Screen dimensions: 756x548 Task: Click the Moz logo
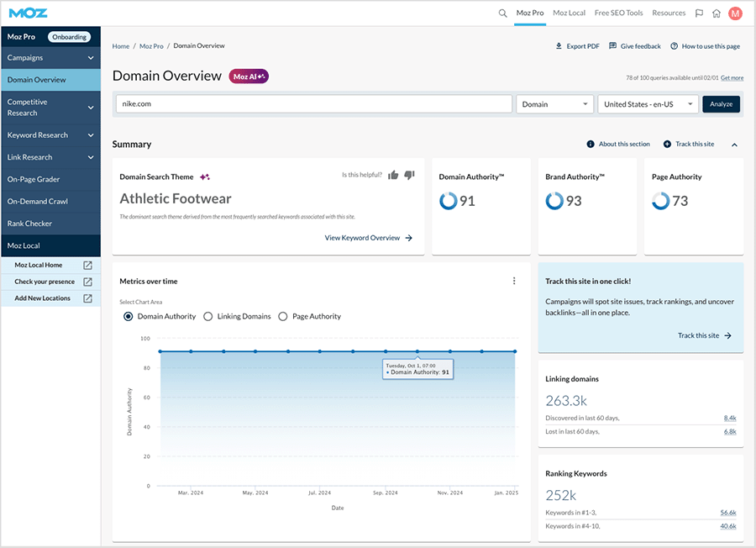(28, 13)
